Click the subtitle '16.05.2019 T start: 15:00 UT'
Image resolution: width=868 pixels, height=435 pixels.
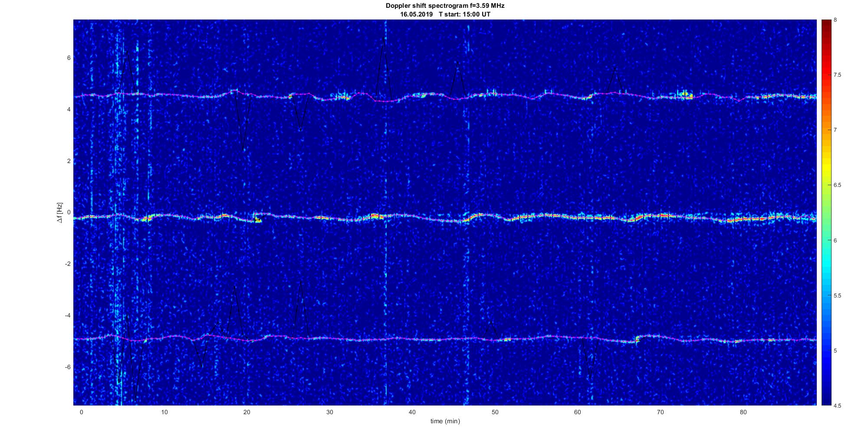coord(445,14)
